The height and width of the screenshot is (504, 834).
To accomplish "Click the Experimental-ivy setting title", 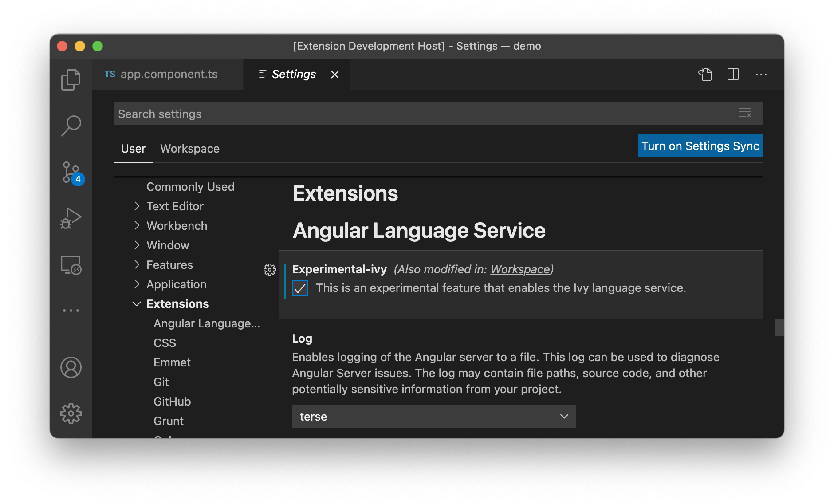I will (x=339, y=269).
